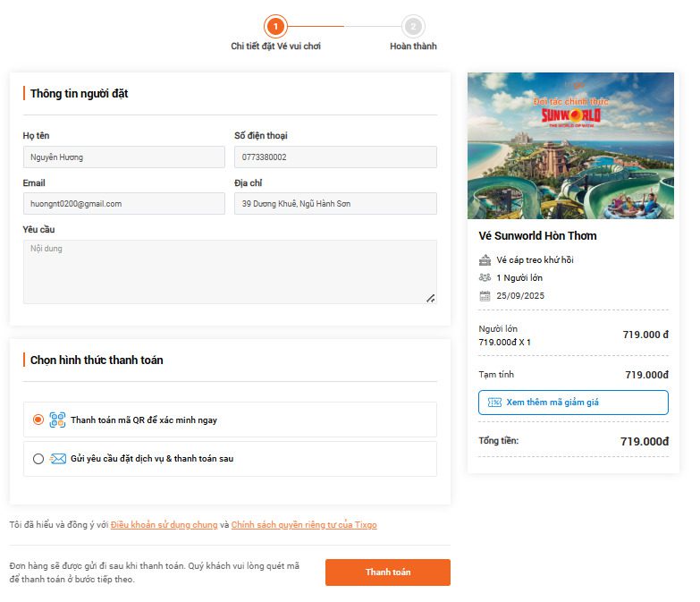Focus the Yêu cầu content textarea

click(230, 272)
